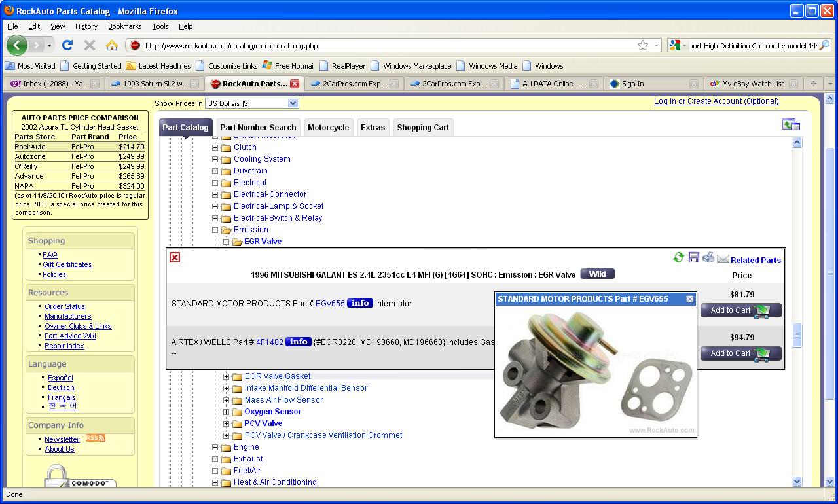Open the Tools menu
838x504 pixels.
(160, 26)
